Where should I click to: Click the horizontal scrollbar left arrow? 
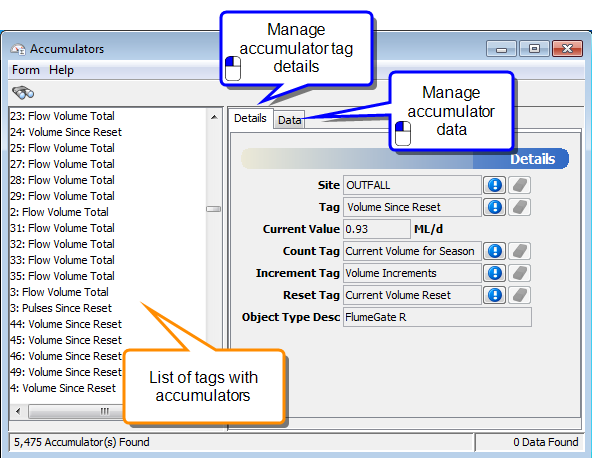18,411
